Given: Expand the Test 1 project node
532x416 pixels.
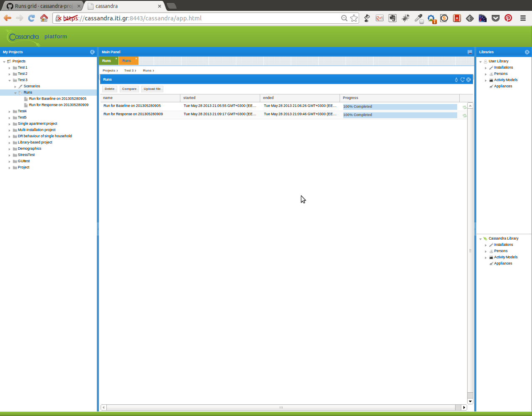Looking at the screenshot, I should 10,68.
